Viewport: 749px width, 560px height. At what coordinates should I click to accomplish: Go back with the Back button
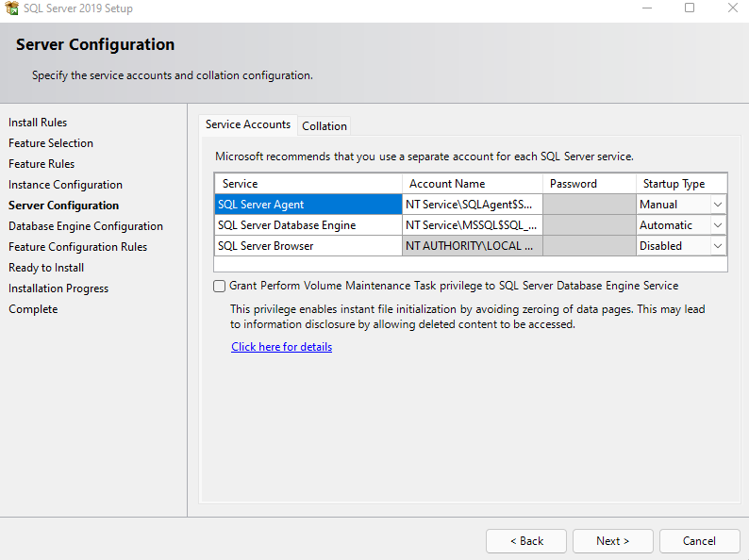coord(526,541)
